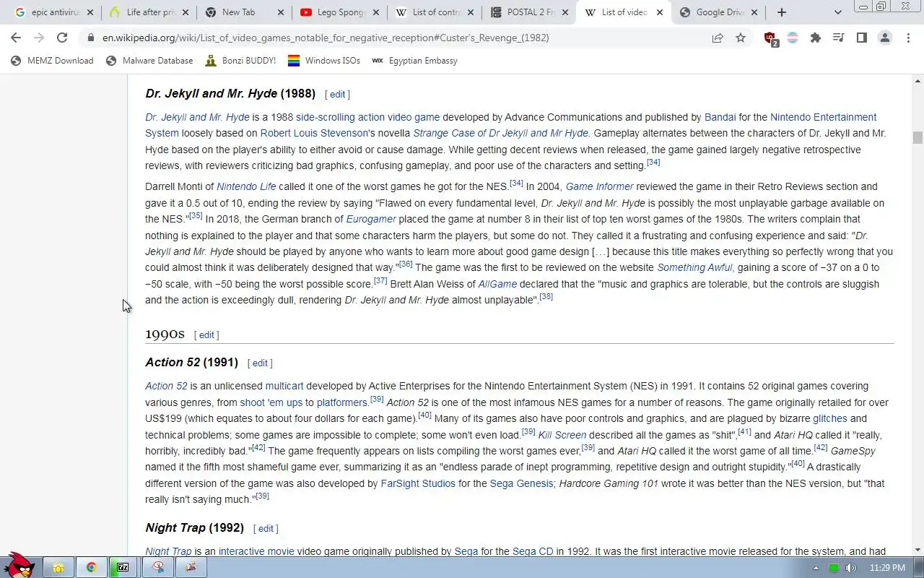
Task: Open the Extensions puzzle menu
Action: point(816,38)
